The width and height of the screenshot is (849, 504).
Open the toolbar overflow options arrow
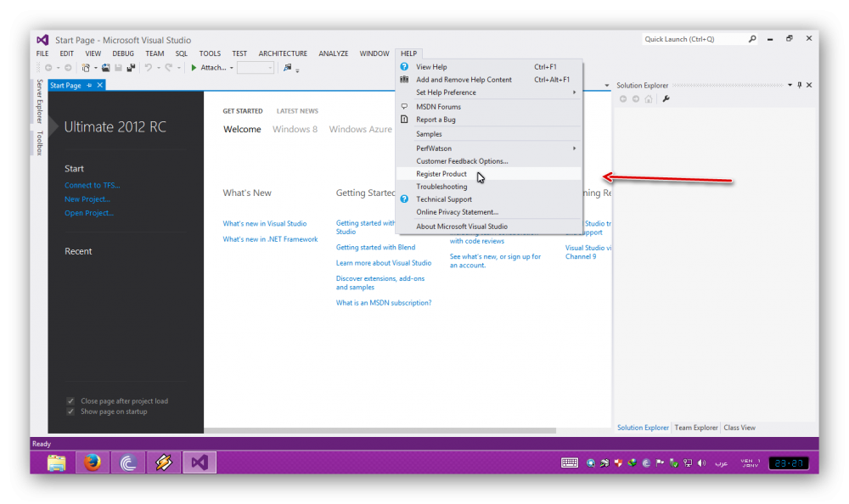297,70
